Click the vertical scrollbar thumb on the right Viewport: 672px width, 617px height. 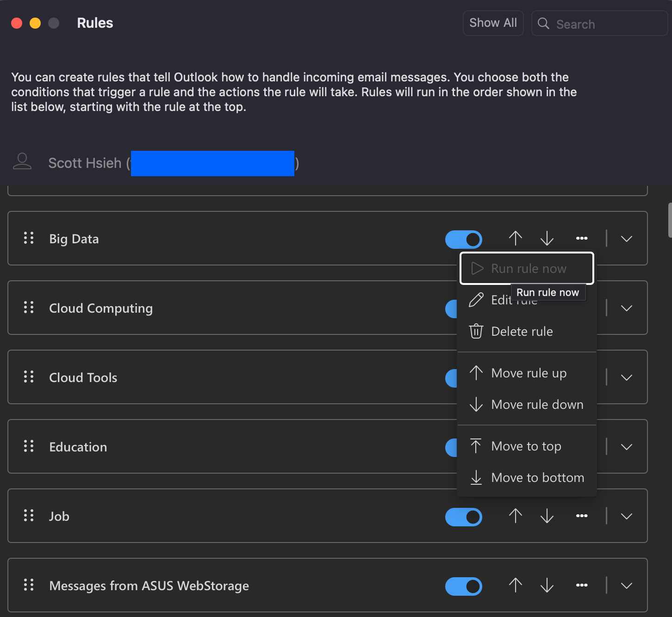coord(669,220)
